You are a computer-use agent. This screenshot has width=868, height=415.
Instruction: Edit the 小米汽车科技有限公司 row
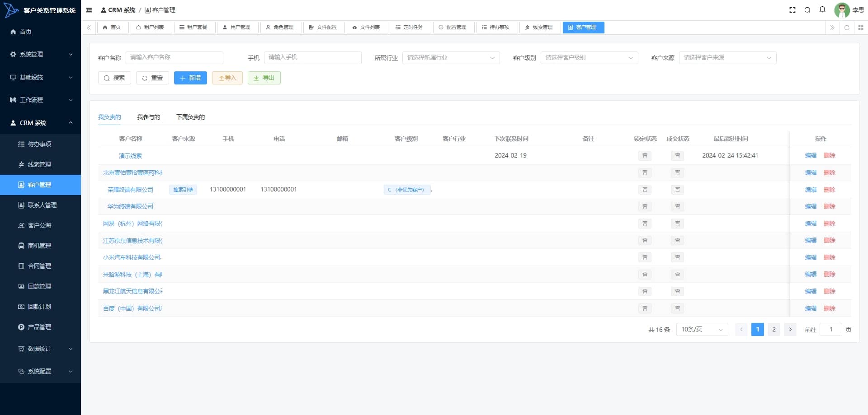(811, 257)
